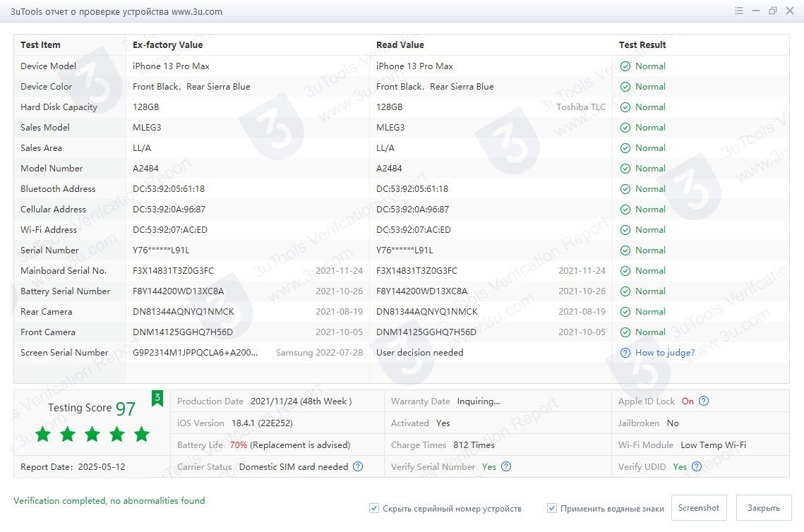Click the green check icon for Front Camera
804x532 pixels.
(x=625, y=332)
